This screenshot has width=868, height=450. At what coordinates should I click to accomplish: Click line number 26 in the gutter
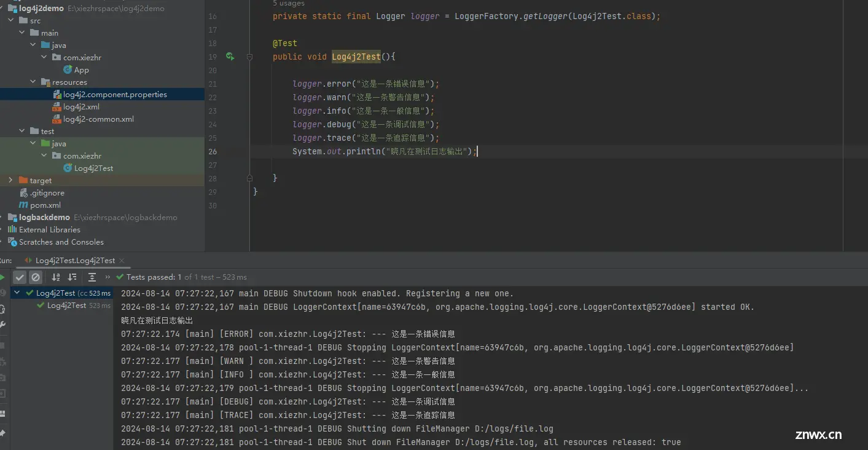213,151
